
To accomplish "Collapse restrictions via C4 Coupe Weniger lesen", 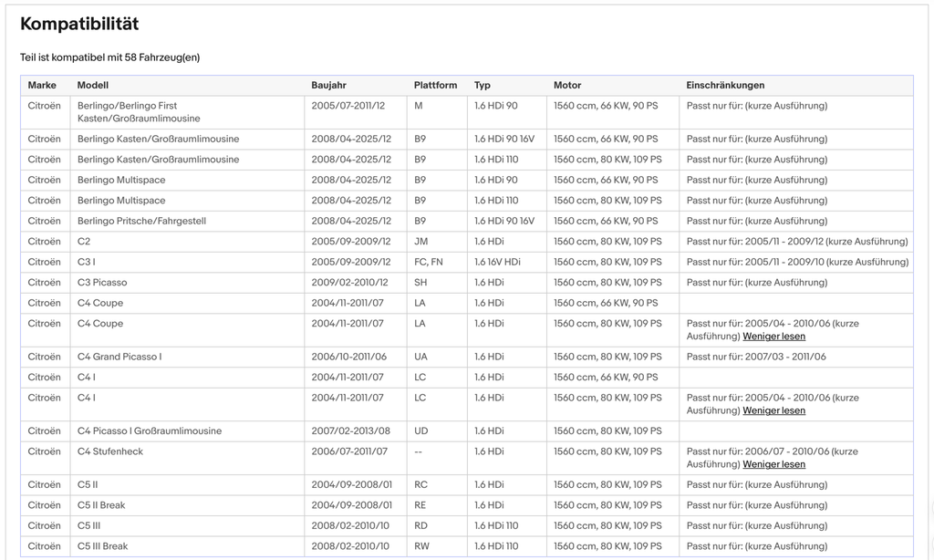I will (x=773, y=337).
